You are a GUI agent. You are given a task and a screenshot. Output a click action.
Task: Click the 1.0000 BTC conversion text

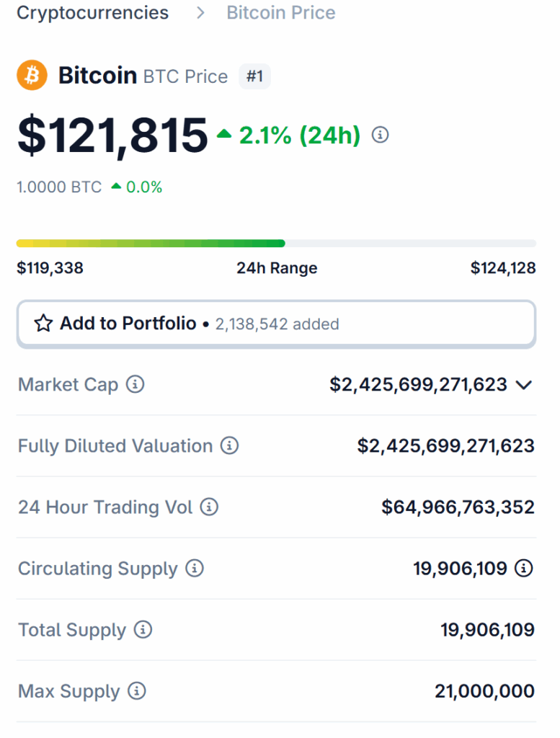point(59,187)
